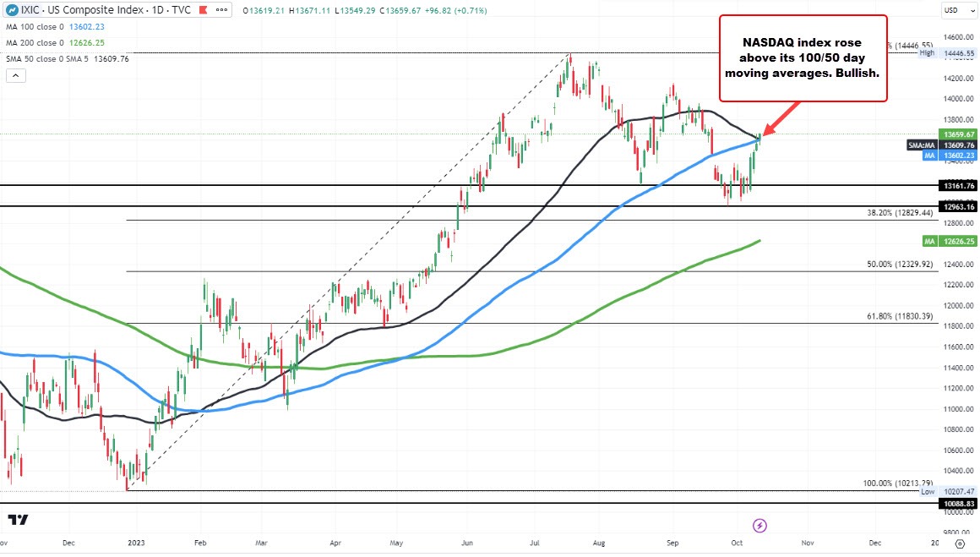Select the 50.00% (12329.92) Fibonacci label

tap(900, 265)
